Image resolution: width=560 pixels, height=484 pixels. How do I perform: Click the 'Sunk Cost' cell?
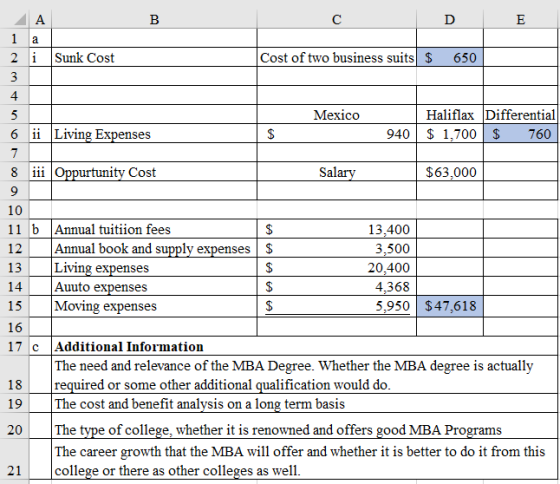coord(154,57)
